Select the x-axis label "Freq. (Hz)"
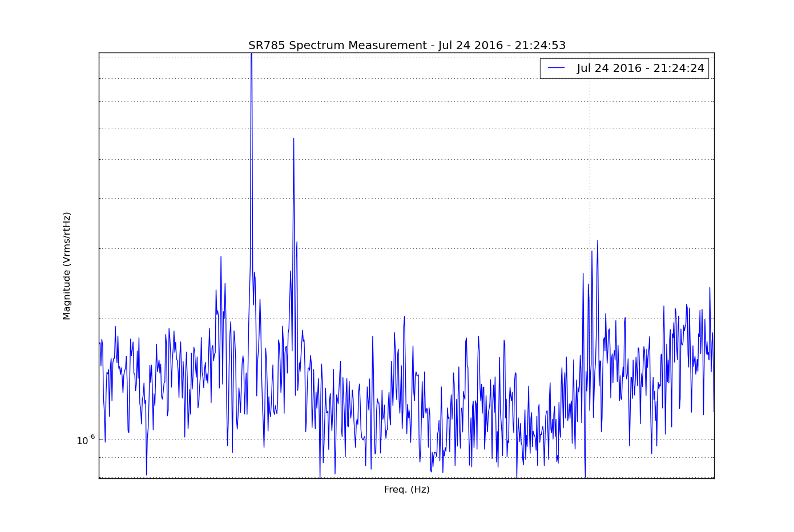 [x=406, y=490]
